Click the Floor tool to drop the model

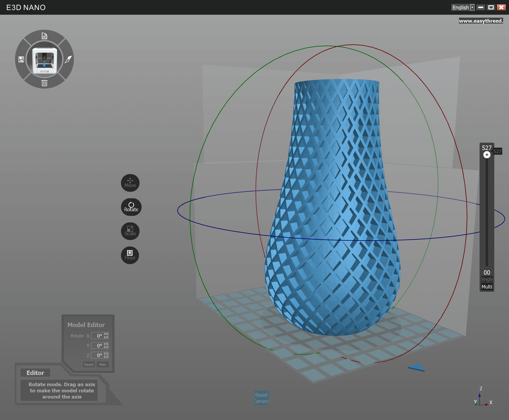coord(130,255)
